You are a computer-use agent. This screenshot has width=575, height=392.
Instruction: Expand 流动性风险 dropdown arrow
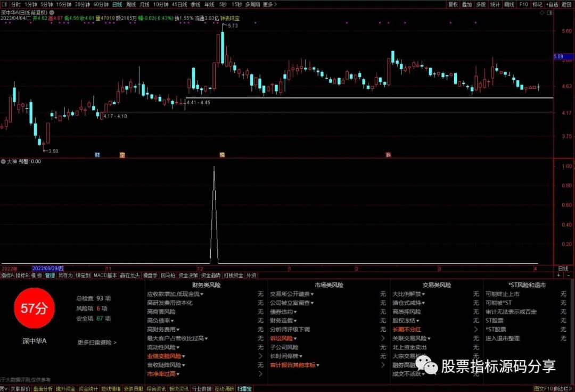pyautogui.click(x=178, y=347)
